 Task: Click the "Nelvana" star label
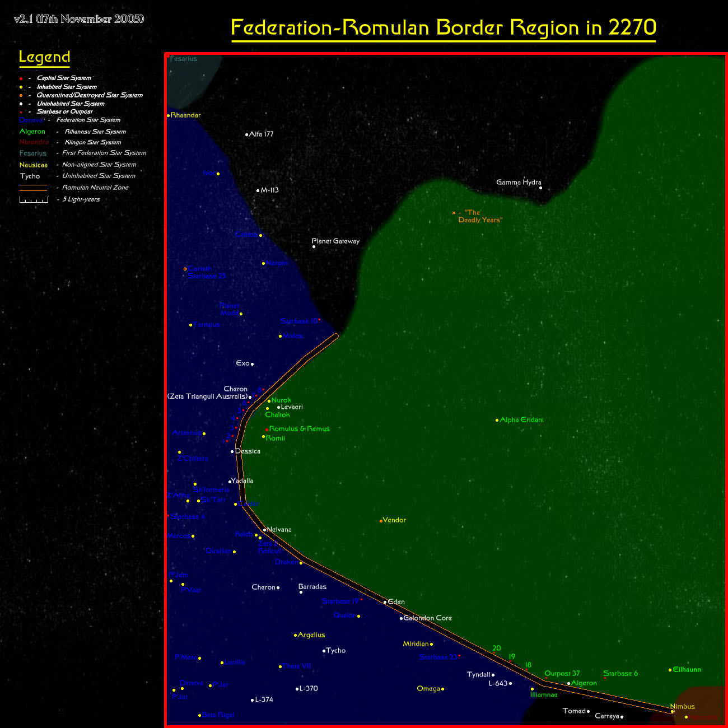tap(279, 530)
